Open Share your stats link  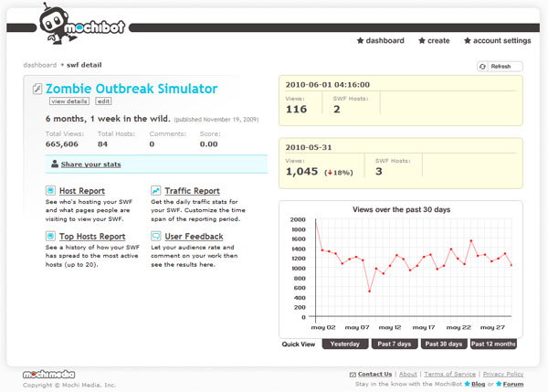pos(90,164)
